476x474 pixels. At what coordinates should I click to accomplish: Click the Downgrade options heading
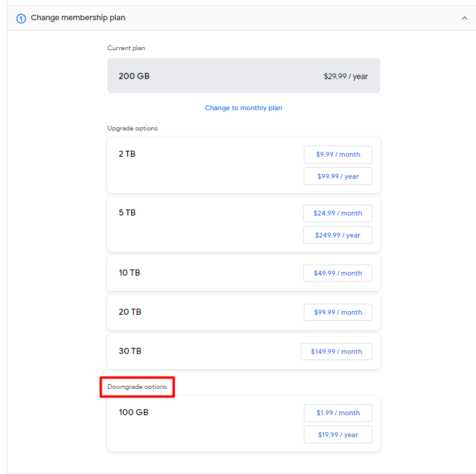coord(137,386)
